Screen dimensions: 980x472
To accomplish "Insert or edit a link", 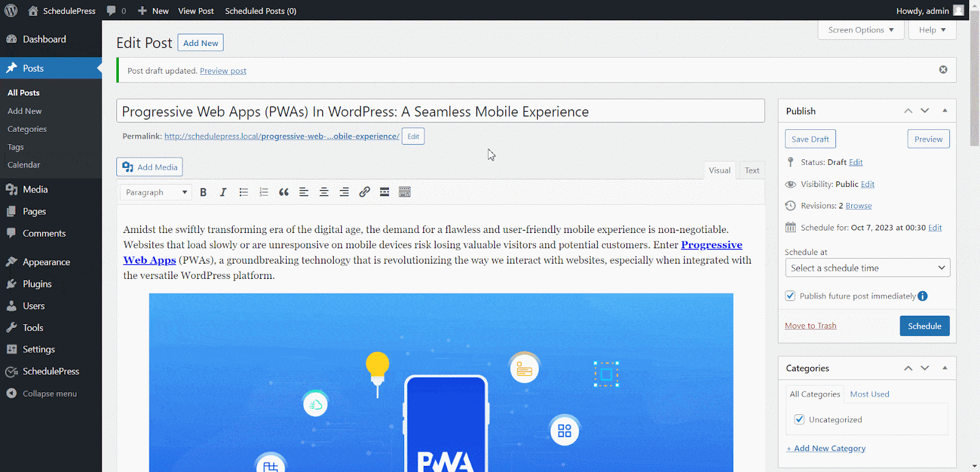I will (364, 192).
